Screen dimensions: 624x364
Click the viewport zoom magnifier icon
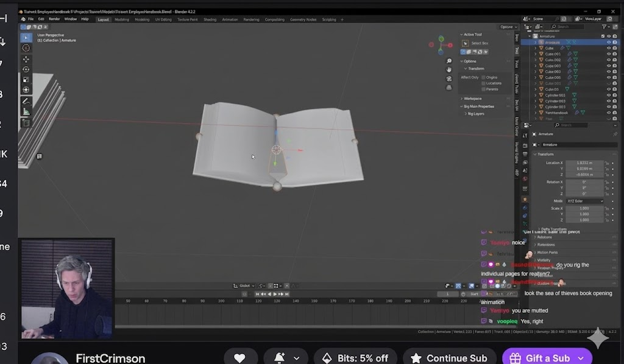click(x=449, y=61)
